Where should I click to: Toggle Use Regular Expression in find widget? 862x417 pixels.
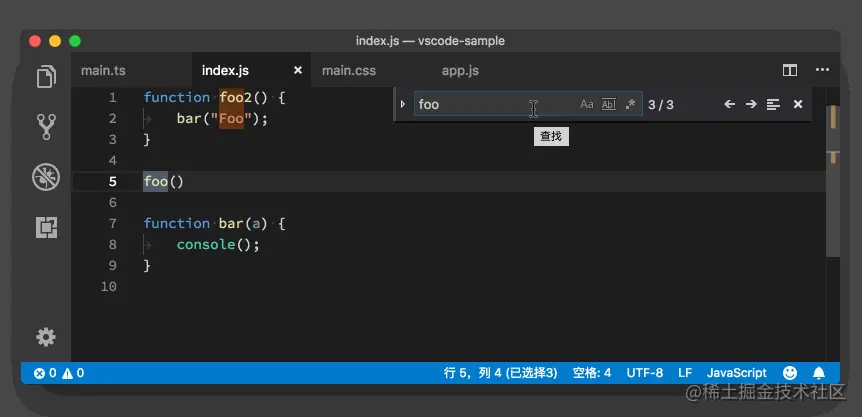pos(631,104)
